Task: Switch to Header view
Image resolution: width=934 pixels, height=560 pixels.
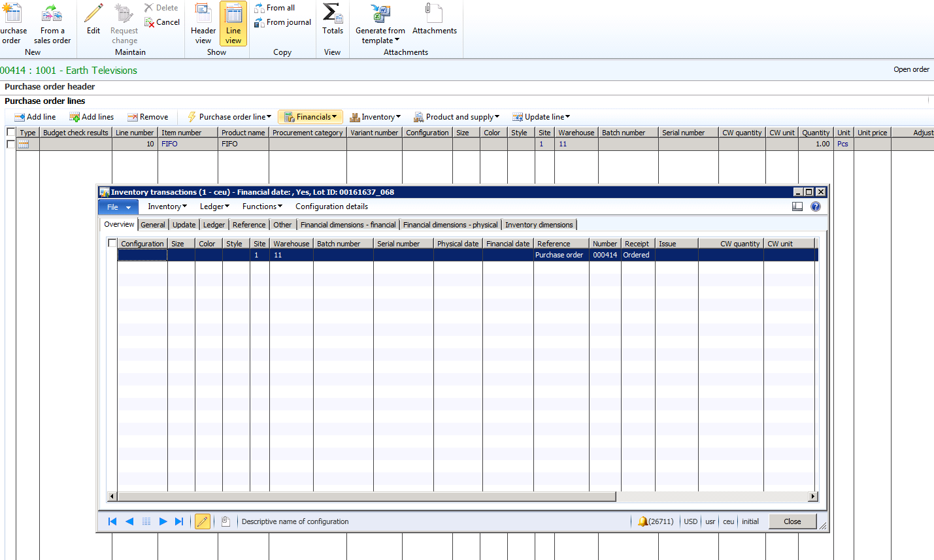Action: pos(203,24)
